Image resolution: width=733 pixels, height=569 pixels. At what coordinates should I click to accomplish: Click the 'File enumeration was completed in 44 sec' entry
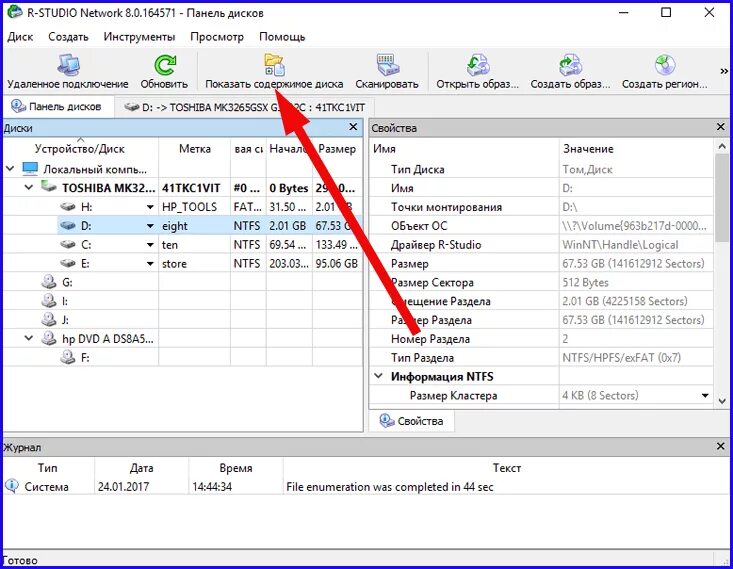tap(389, 487)
